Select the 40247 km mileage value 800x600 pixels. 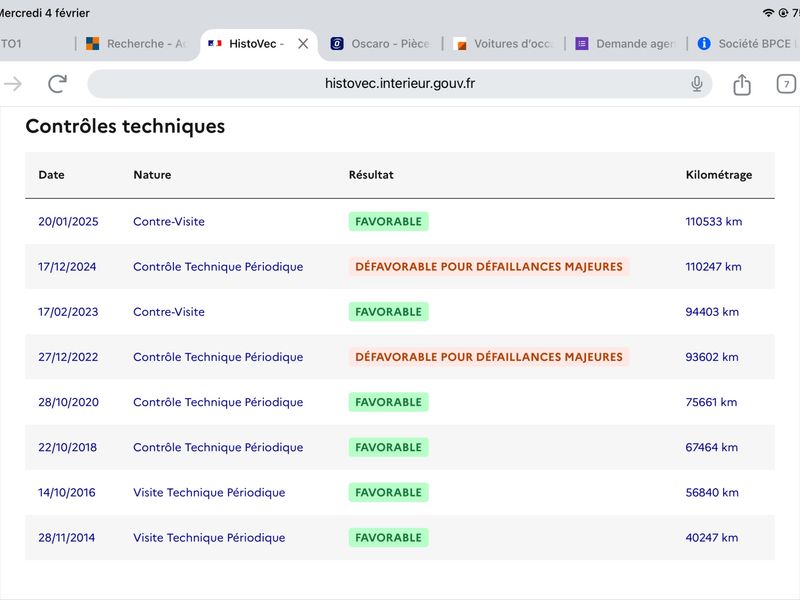712,538
